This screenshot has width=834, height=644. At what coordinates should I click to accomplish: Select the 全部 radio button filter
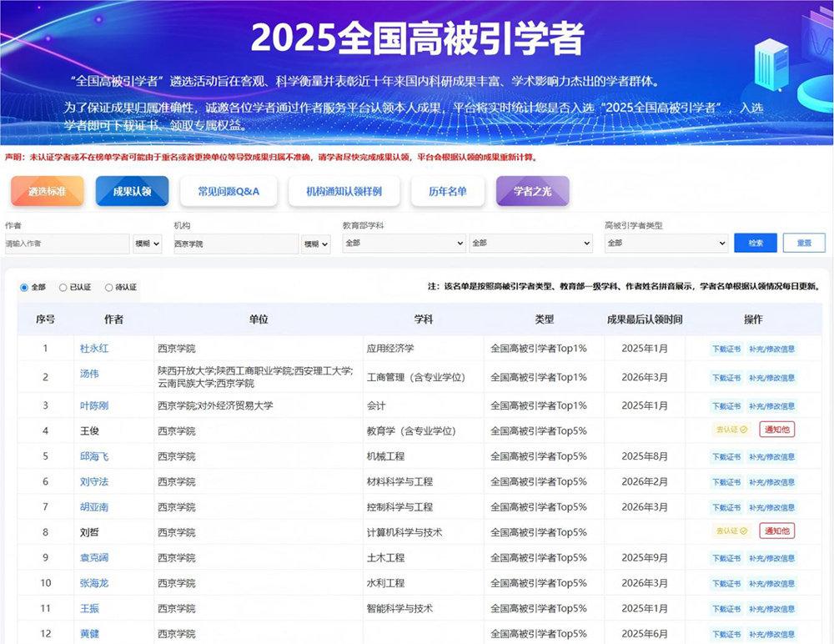(24, 288)
